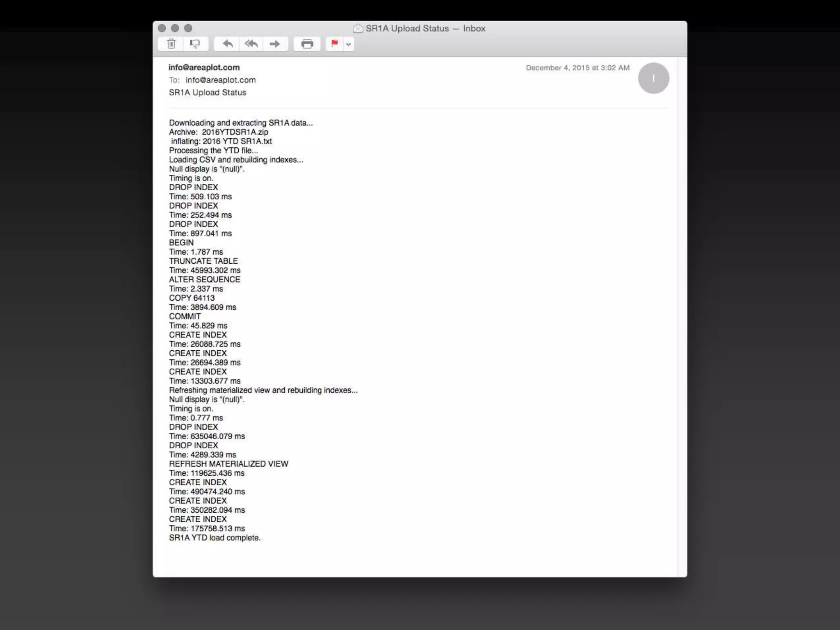The image size is (840, 630).
Task: Mark message as junk with thumbs-down icon
Action: (x=195, y=44)
